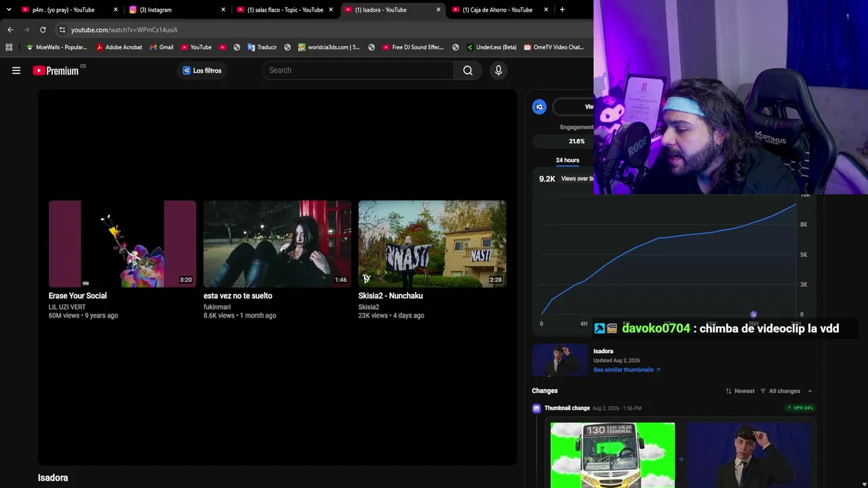Open the Newest sort option

click(x=740, y=391)
